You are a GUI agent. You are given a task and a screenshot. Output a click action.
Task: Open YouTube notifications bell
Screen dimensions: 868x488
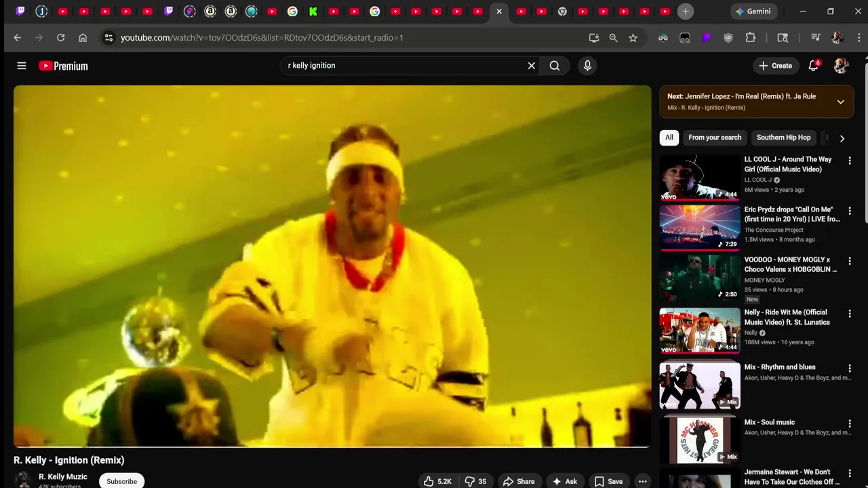pyautogui.click(x=814, y=66)
